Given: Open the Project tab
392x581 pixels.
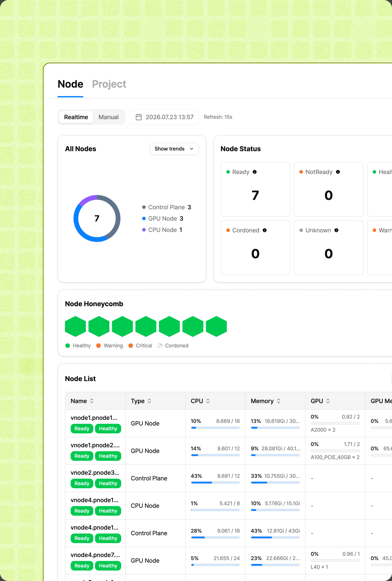Looking at the screenshot, I should (x=109, y=84).
